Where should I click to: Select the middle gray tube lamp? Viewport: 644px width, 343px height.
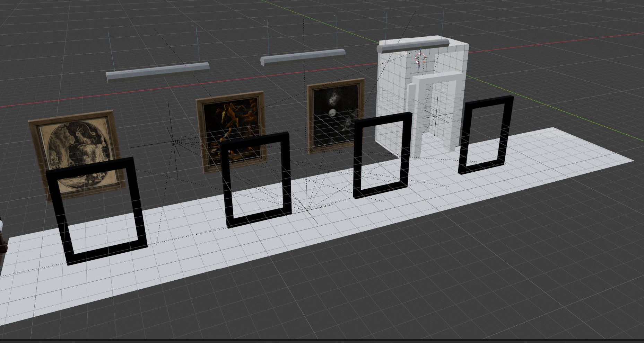coord(303,57)
